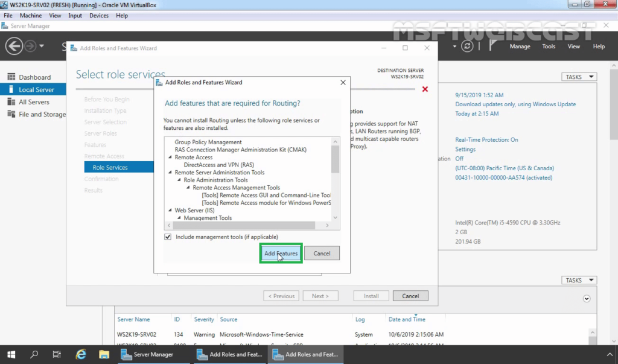Sort events by Date and Time column

[x=407, y=319]
